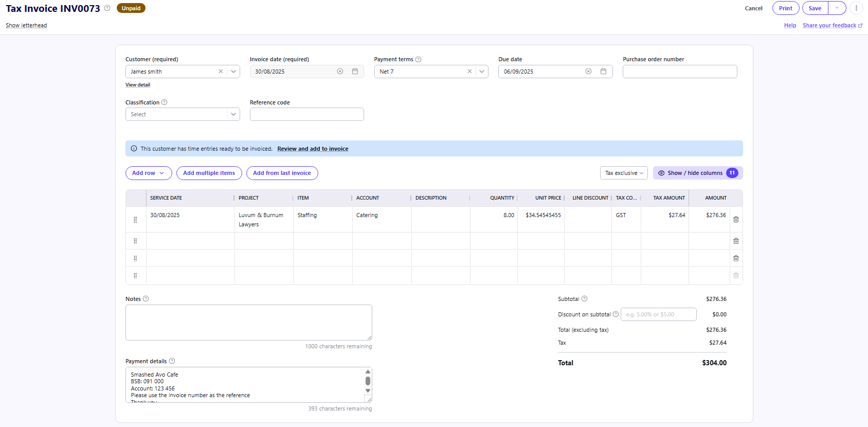Clear the James smith customer selection
The image size is (868, 427).
coord(221,72)
